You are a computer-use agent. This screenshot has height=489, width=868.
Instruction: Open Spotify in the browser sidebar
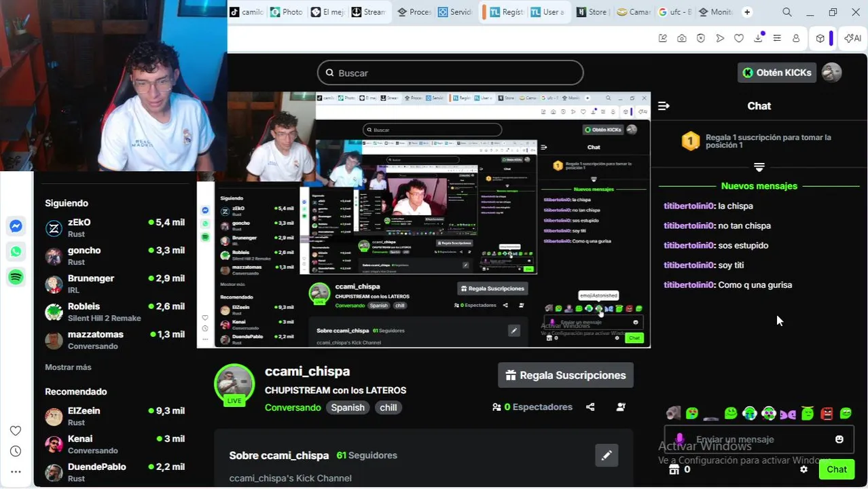coord(16,277)
